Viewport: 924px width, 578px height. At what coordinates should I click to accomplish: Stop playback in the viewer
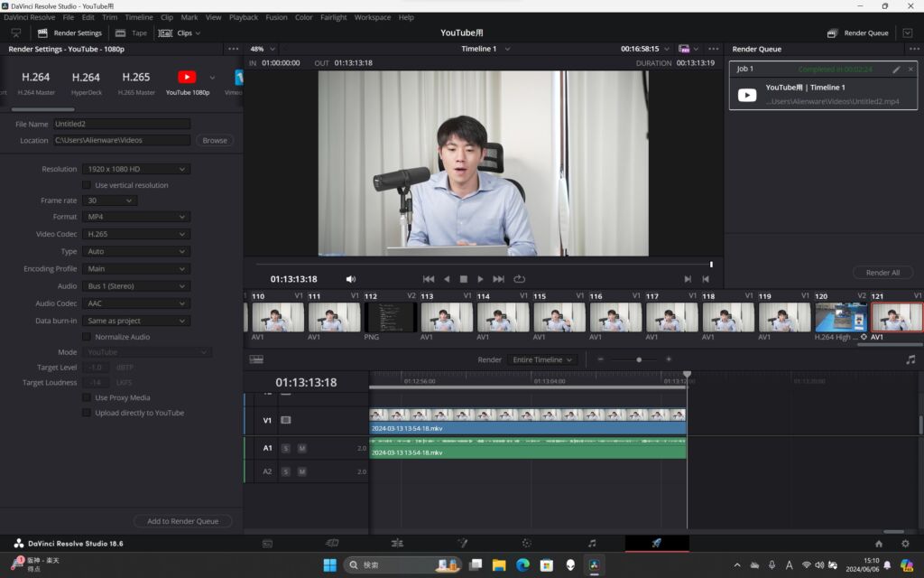(x=464, y=279)
